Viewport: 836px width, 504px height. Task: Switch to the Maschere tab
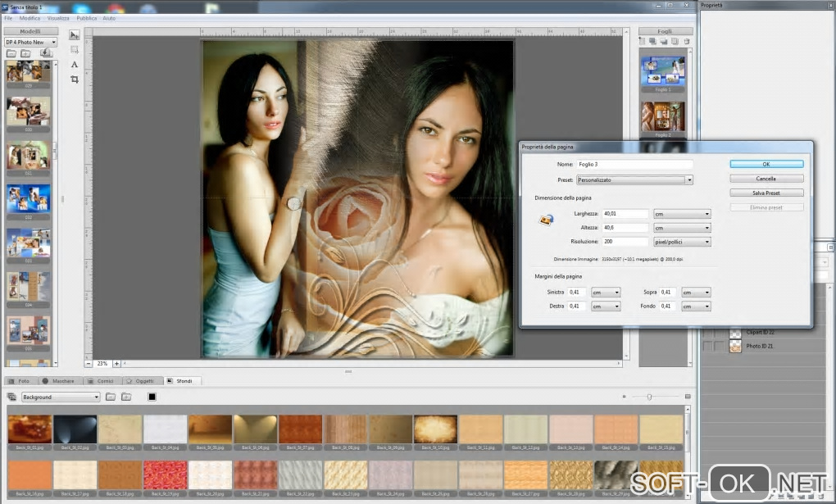pyautogui.click(x=59, y=381)
